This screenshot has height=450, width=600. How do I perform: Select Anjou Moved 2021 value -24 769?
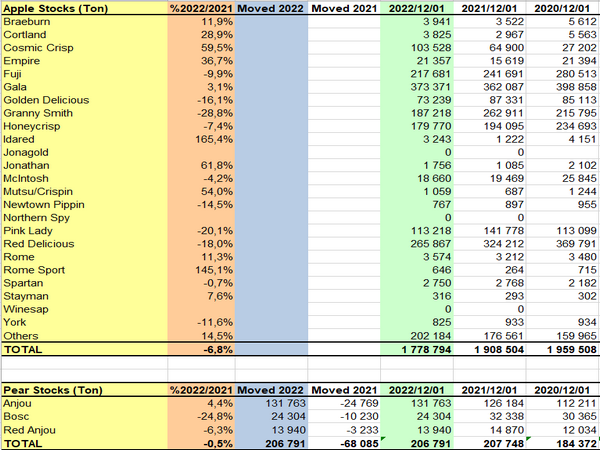[x=342, y=401]
